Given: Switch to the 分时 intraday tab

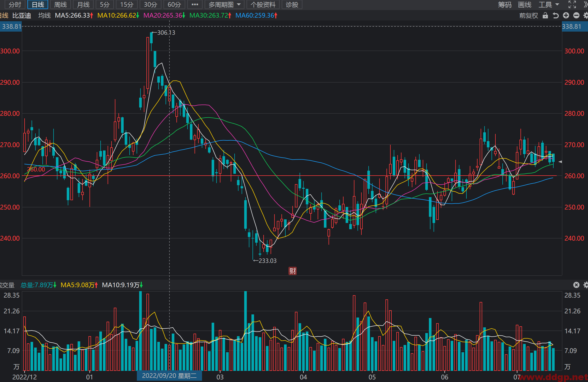Looking at the screenshot, I should coord(15,4).
